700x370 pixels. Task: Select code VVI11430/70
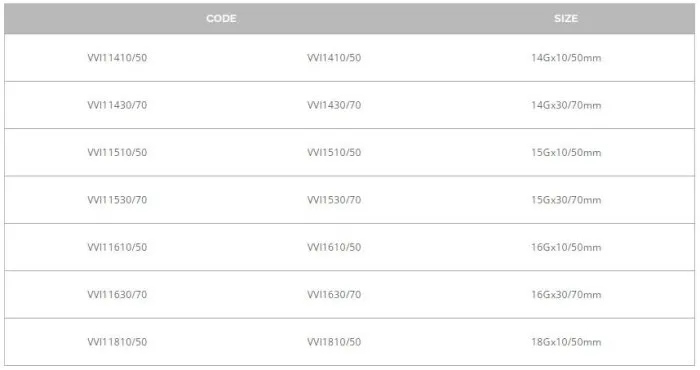pyautogui.click(x=117, y=105)
